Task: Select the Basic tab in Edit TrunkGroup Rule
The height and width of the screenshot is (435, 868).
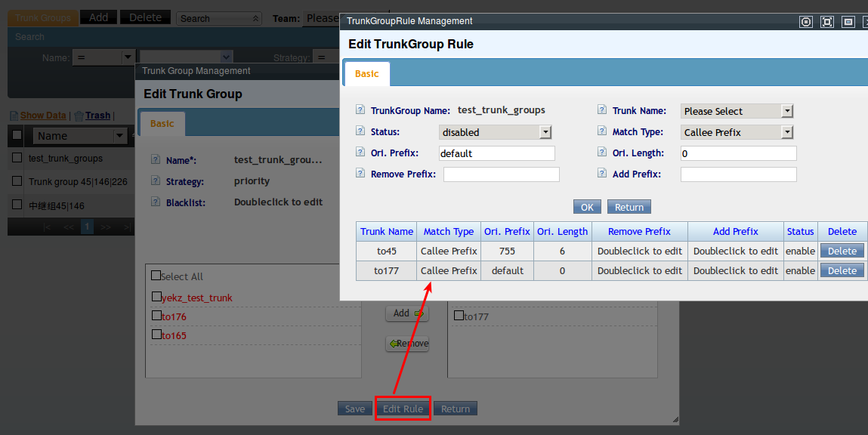Action: [x=367, y=74]
